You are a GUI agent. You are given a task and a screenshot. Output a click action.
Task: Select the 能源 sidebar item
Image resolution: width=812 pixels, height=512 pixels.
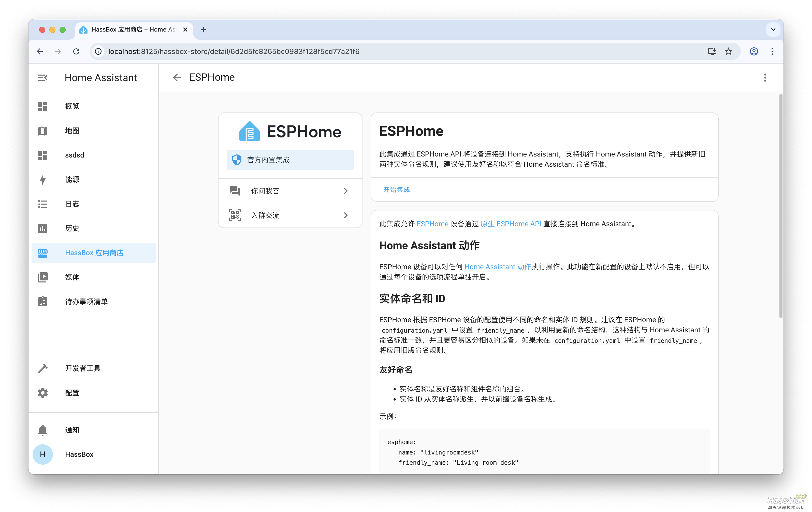[x=93, y=179]
